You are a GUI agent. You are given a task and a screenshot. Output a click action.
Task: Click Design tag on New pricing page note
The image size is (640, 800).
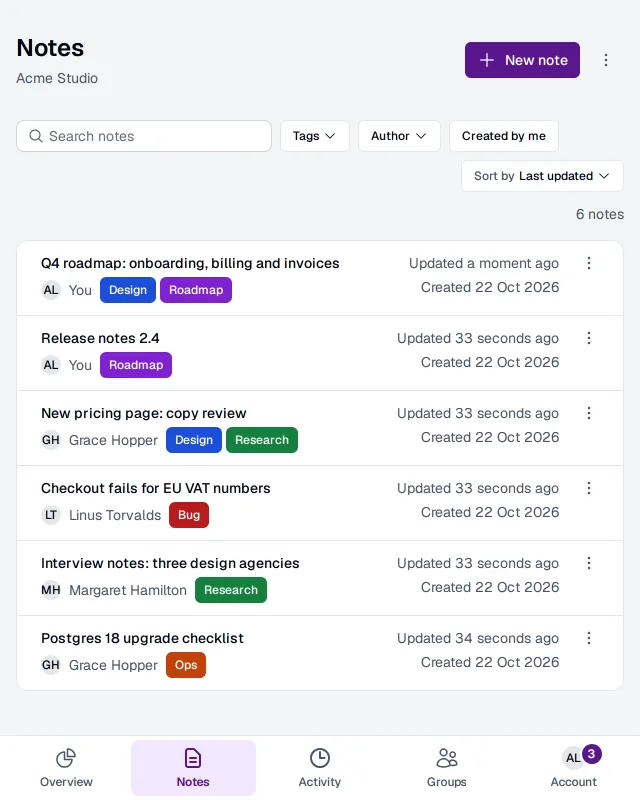point(194,440)
